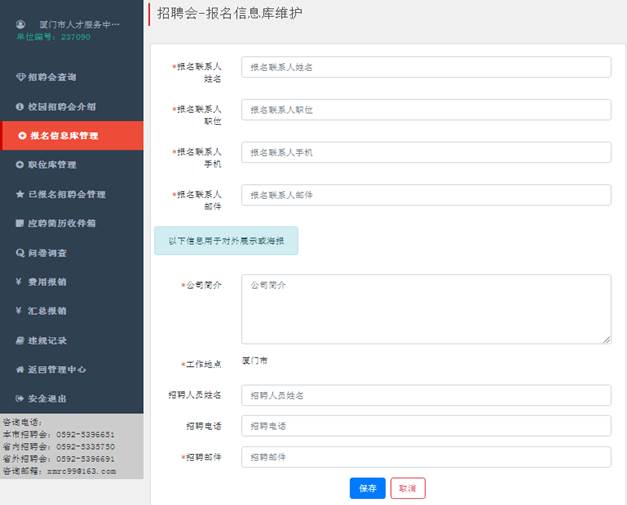Go to 汇总报销 in the sidebar
Viewport: 627px width, 505px height.
point(48,311)
